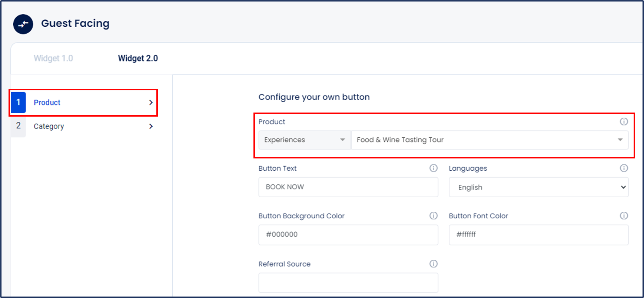Switch to the Widget 1.0 tab
Image resolution: width=644 pixels, height=298 pixels.
pyautogui.click(x=53, y=58)
